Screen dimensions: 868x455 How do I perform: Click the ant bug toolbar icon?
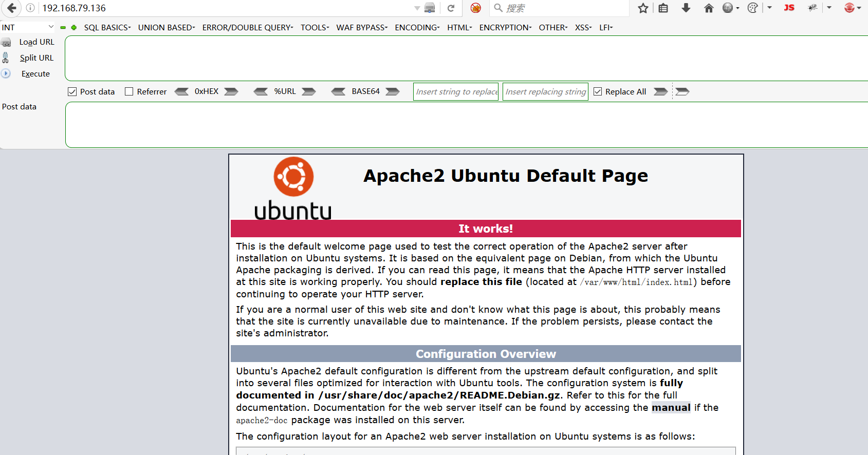pos(812,8)
